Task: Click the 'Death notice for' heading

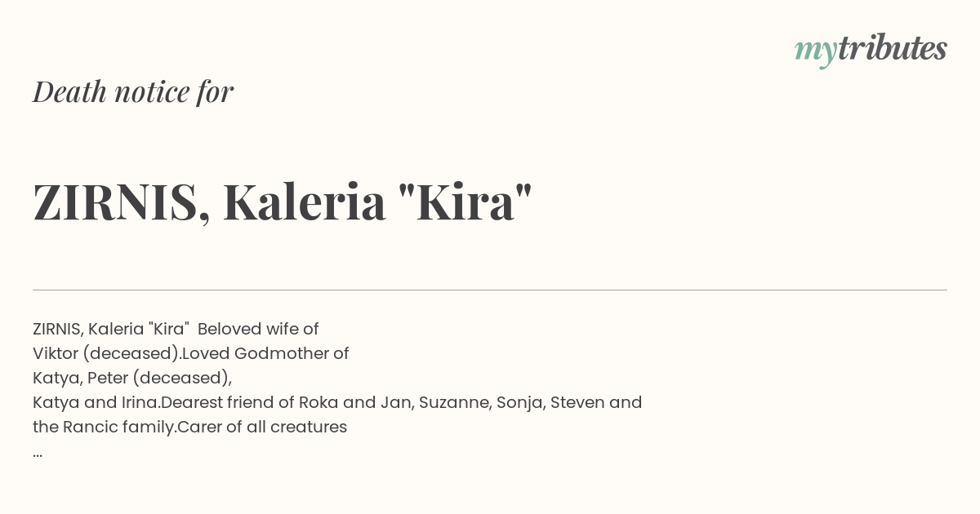Action: (x=133, y=92)
